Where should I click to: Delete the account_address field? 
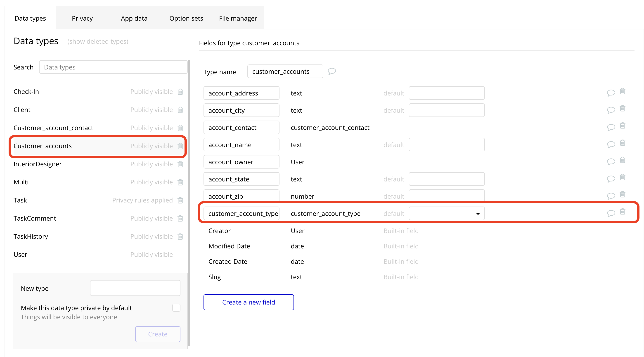click(622, 91)
